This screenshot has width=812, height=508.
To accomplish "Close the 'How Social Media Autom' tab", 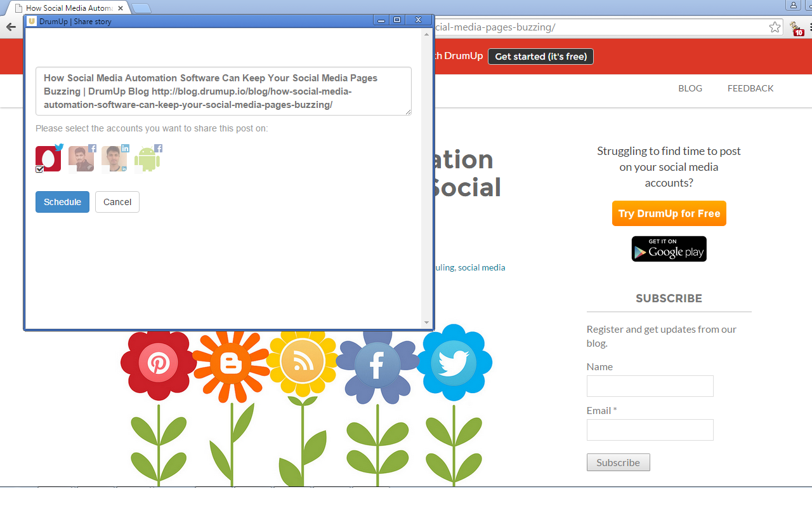I will tap(121, 8).
